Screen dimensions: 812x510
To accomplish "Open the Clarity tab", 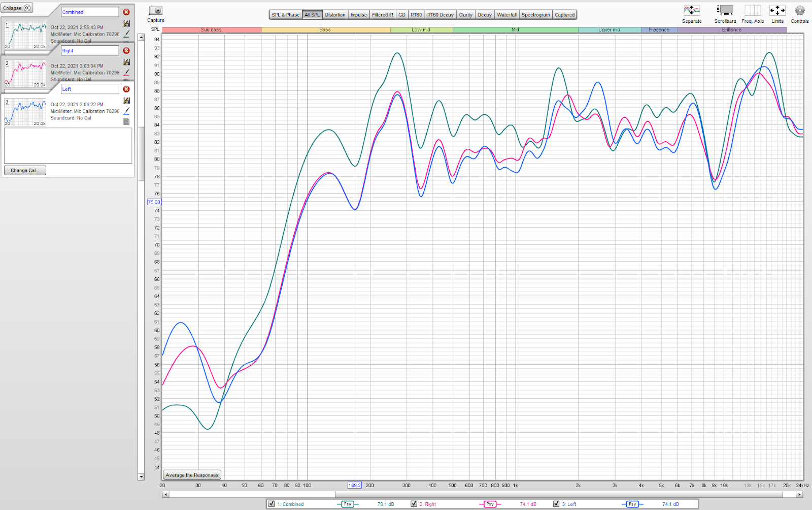I will click(466, 15).
